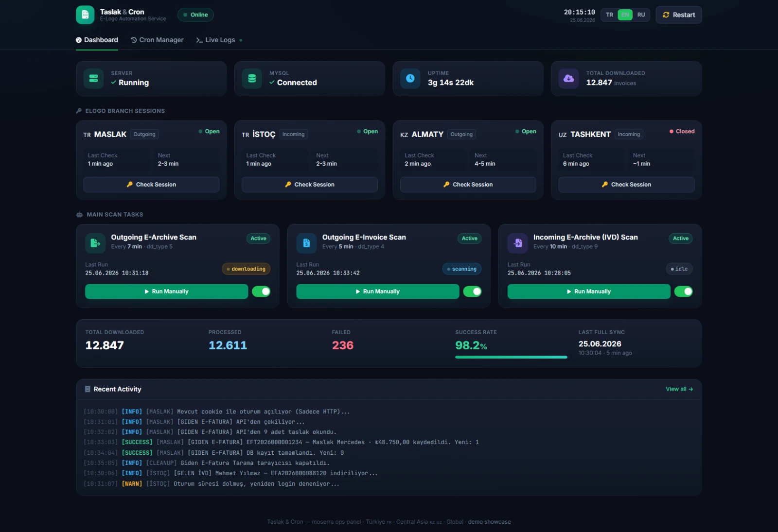This screenshot has width=778, height=532.
Task: Open the Dashboard tab
Action: coord(97,40)
